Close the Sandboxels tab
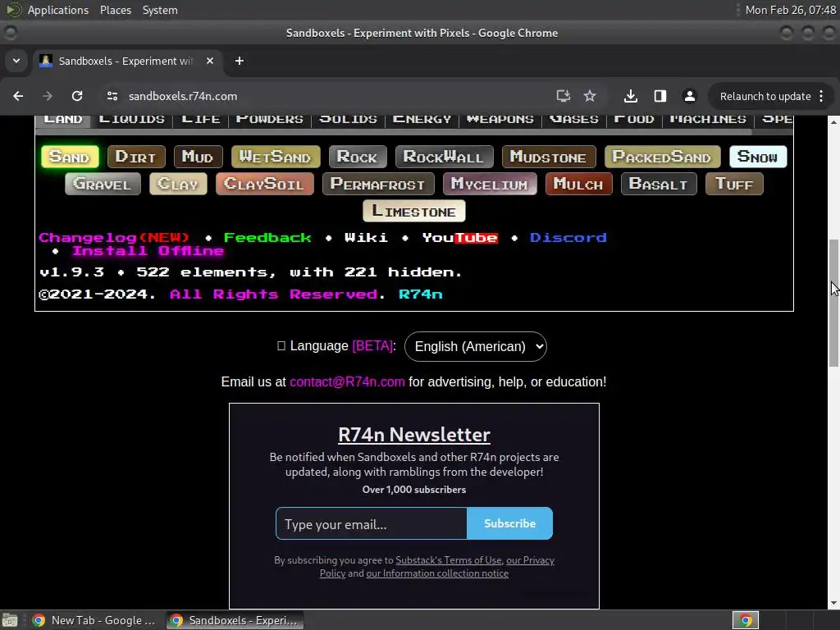This screenshot has height=630, width=840. click(x=210, y=61)
